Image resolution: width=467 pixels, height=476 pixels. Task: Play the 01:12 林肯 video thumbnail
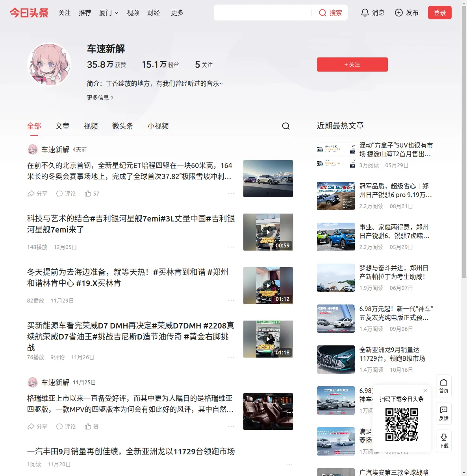(268, 286)
